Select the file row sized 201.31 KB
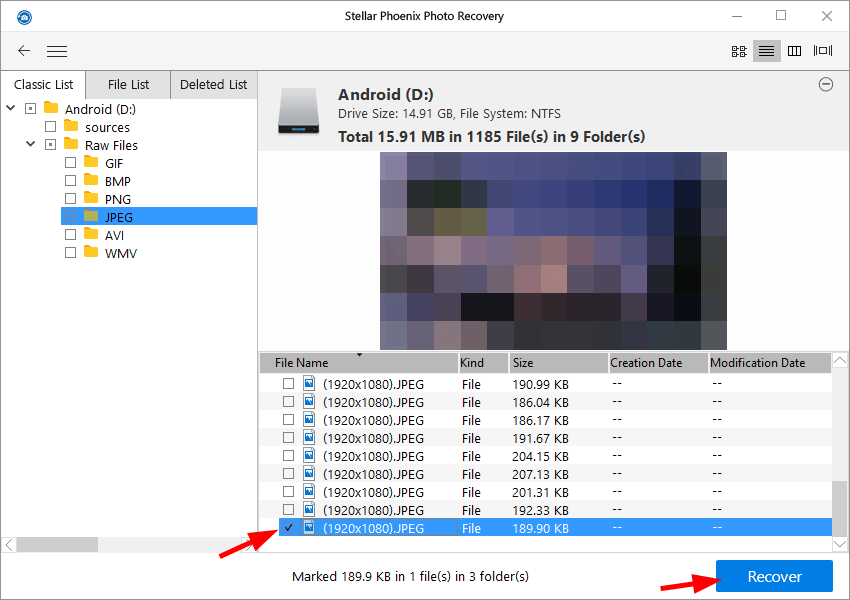Viewport: 850px width, 600px height. click(x=545, y=492)
